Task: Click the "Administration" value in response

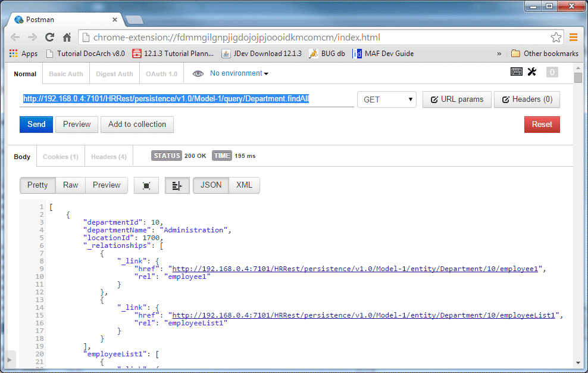Action: click(193, 230)
